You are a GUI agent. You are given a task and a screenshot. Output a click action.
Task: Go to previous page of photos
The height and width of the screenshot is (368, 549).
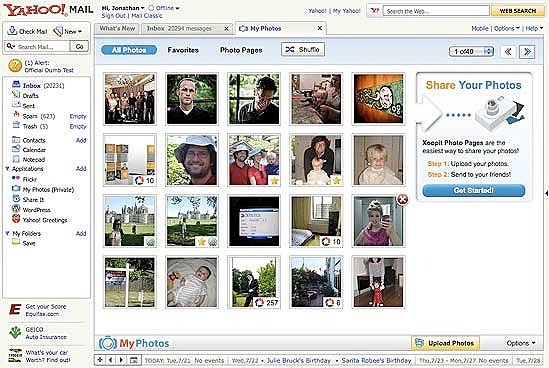508,52
